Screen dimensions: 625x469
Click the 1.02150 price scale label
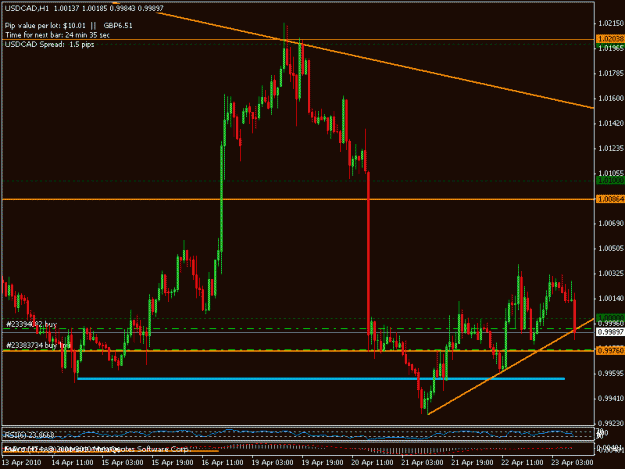611,24
